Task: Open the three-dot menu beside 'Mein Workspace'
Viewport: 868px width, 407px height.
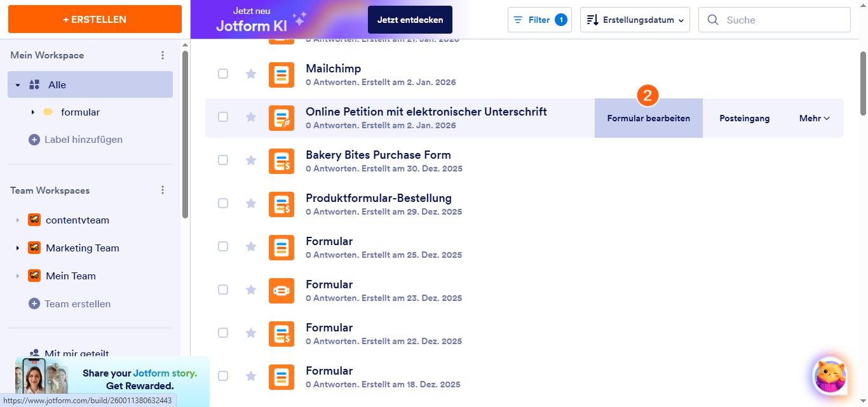Action: click(163, 55)
